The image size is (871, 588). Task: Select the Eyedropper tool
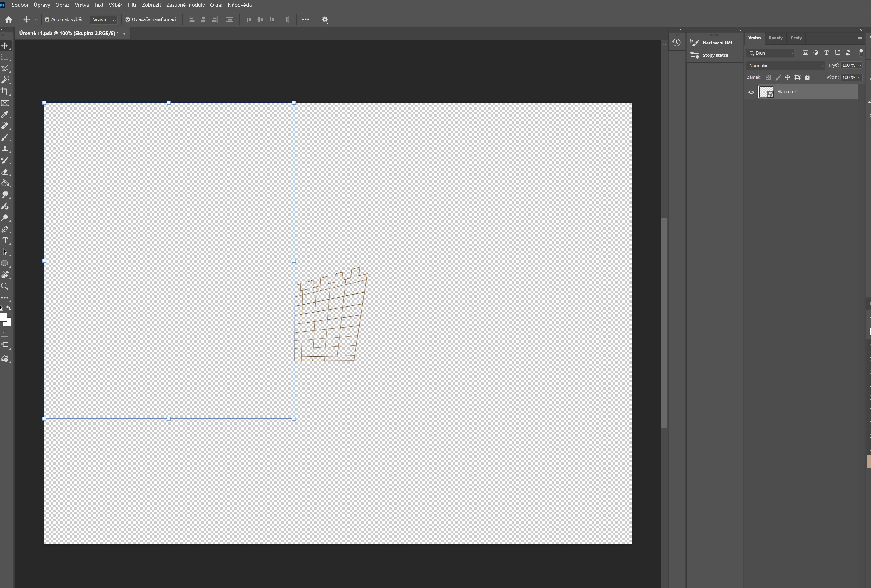tap(5, 114)
